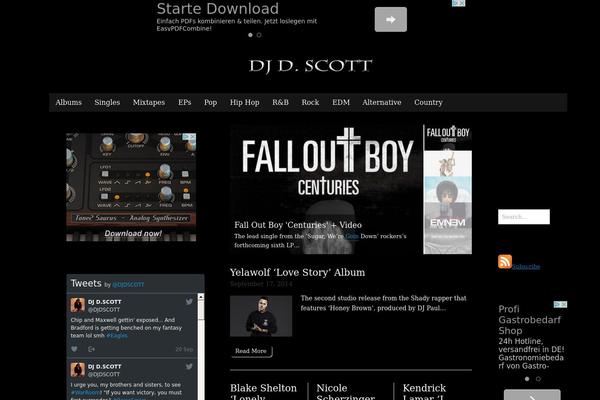Screen dimensions: 600x400
Task: Click the arrow button in top ad
Action: tap(391, 20)
